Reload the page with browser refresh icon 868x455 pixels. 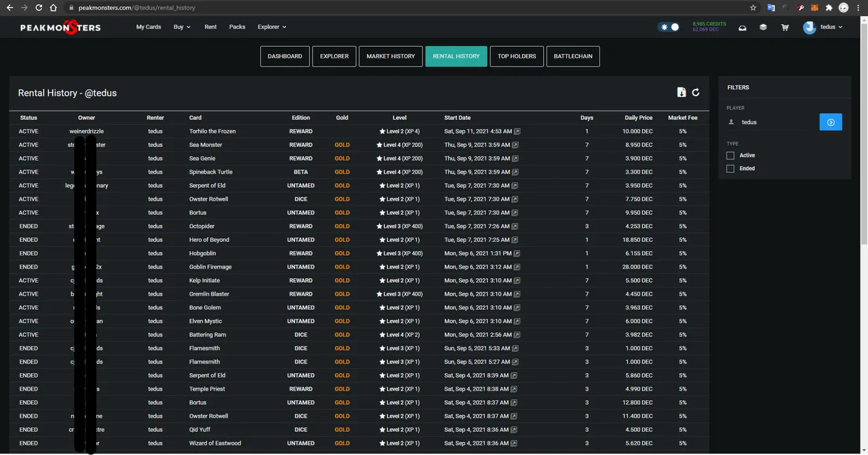click(39, 7)
